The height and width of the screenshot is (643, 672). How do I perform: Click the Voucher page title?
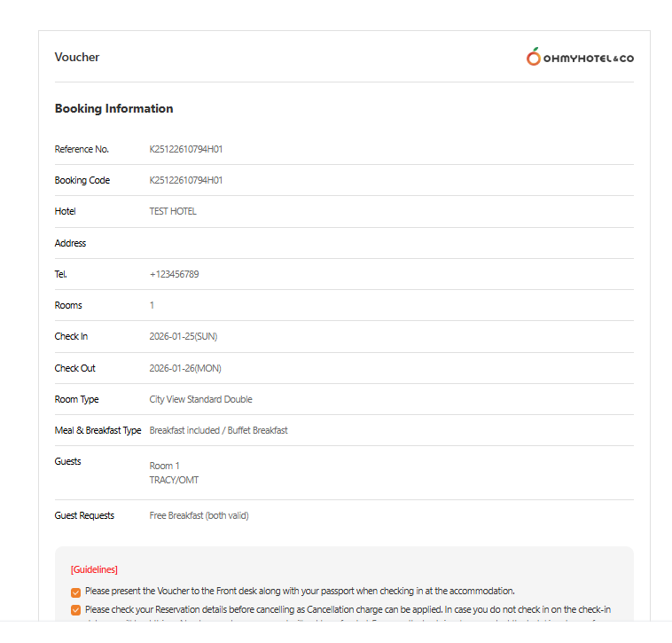click(x=77, y=58)
